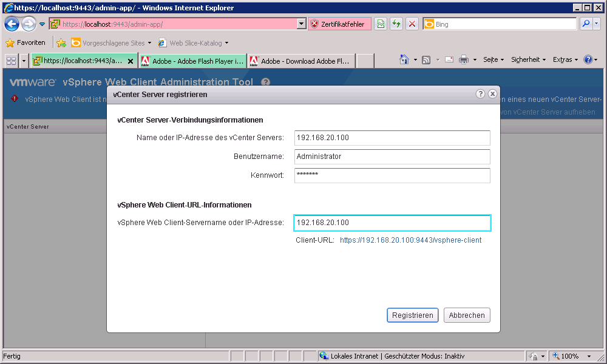Image resolution: width=607 pixels, height=364 pixels.
Task: Open the vsphere-client URL link
Action: point(410,240)
